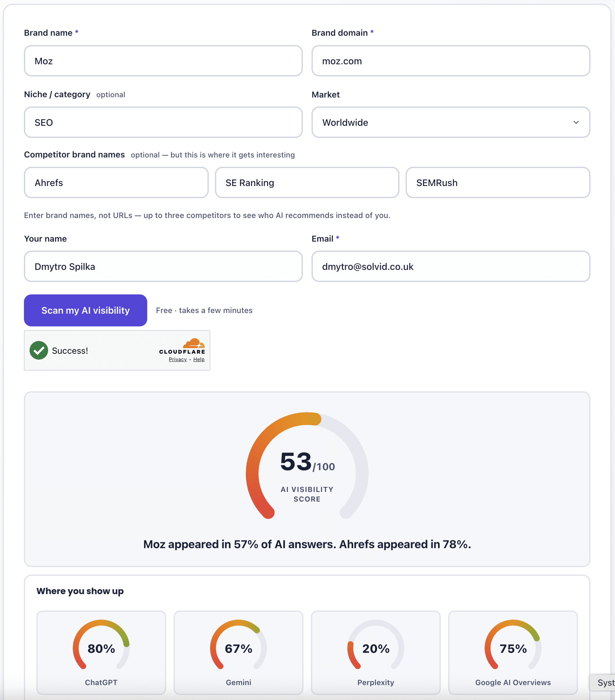Click the 'Competitor brand names' label
Image resolution: width=615 pixels, height=700 pixels.
tap(74, 154)
